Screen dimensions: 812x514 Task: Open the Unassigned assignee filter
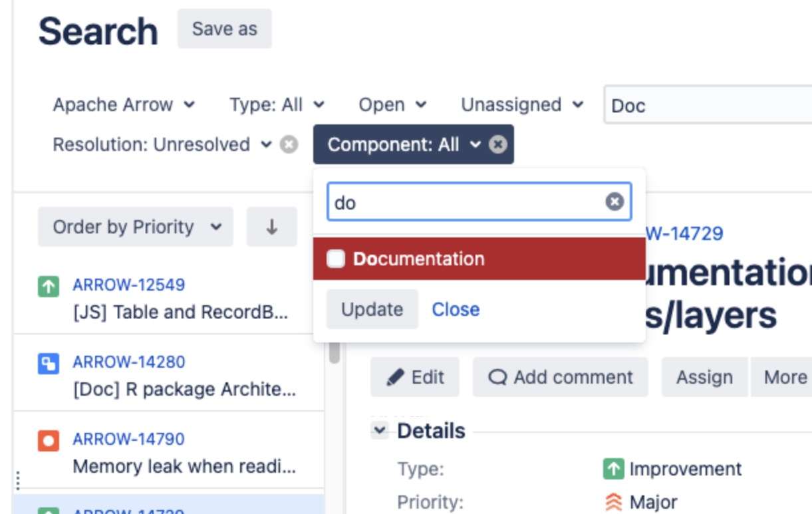pyautogui.click(x=521, y=105)
